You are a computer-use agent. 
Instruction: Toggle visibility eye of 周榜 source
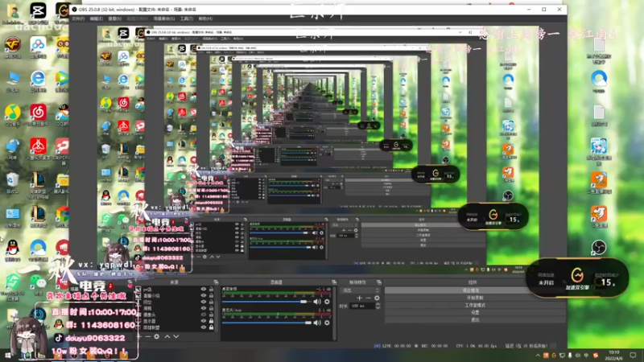coord(204,308)
